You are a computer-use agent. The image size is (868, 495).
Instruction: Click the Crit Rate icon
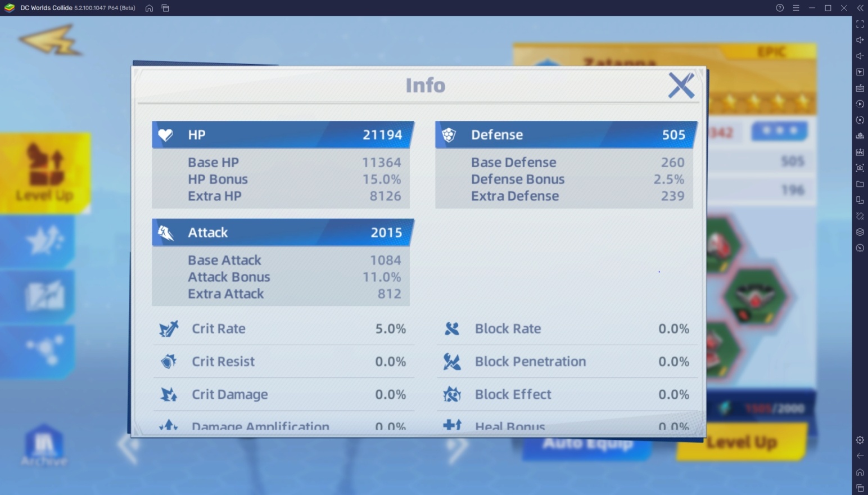[x=169, y=328]
